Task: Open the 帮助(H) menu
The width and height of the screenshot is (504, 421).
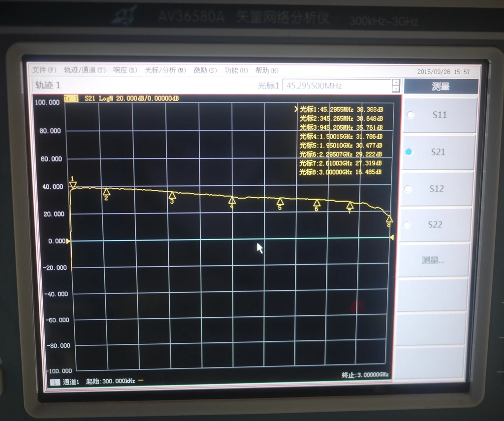Action: click(267, 70)
